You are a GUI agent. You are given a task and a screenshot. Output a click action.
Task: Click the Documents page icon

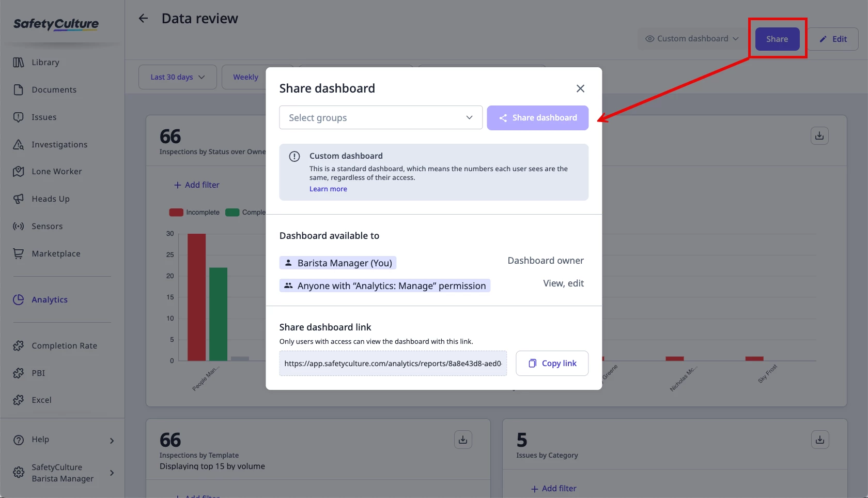tap(19, 90)
